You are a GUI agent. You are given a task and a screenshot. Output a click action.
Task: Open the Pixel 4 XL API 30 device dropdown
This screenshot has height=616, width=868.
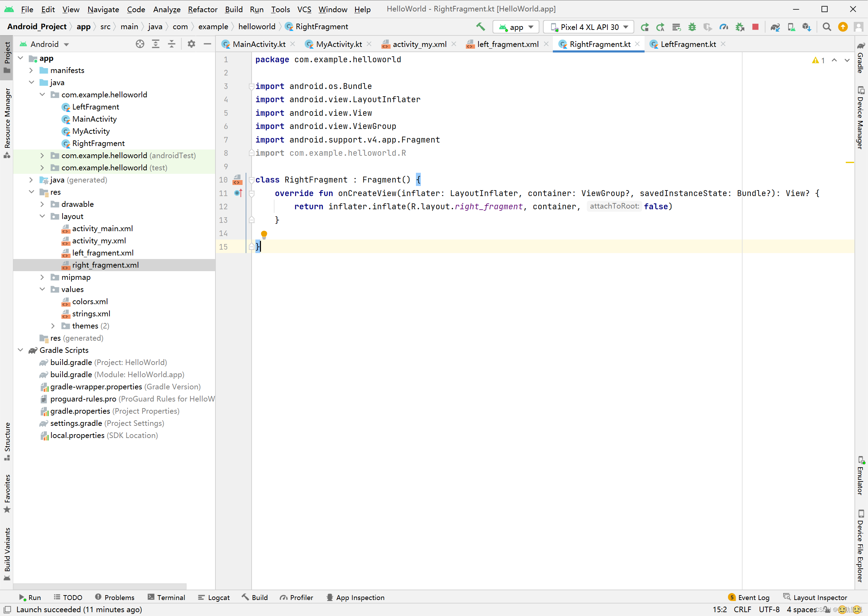click(x=589, y=27)
